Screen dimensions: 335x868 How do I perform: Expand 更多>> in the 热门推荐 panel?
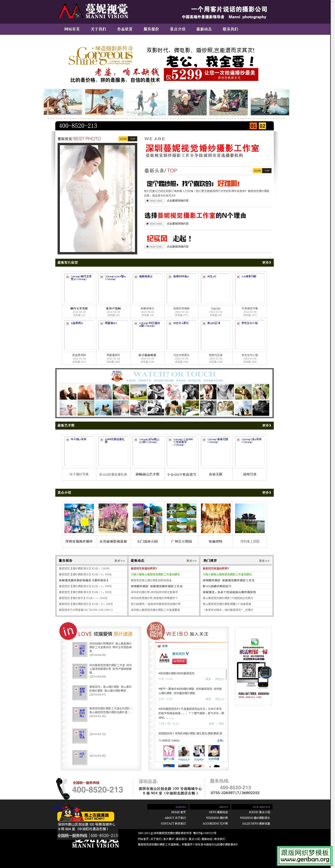264,561
